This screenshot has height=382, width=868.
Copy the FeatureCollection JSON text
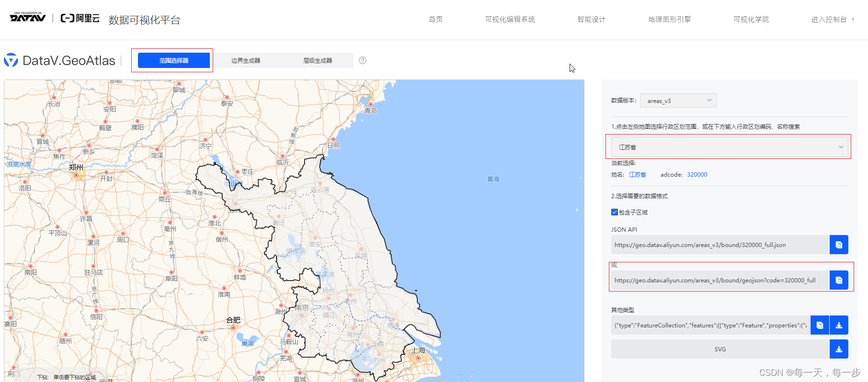pyautogui.click(x=820, y=325)
